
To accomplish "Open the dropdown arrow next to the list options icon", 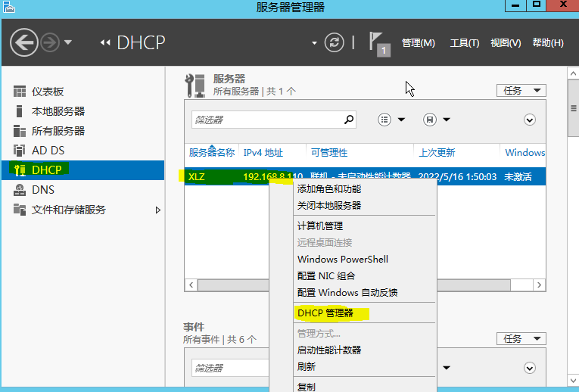I will point(401,120).
